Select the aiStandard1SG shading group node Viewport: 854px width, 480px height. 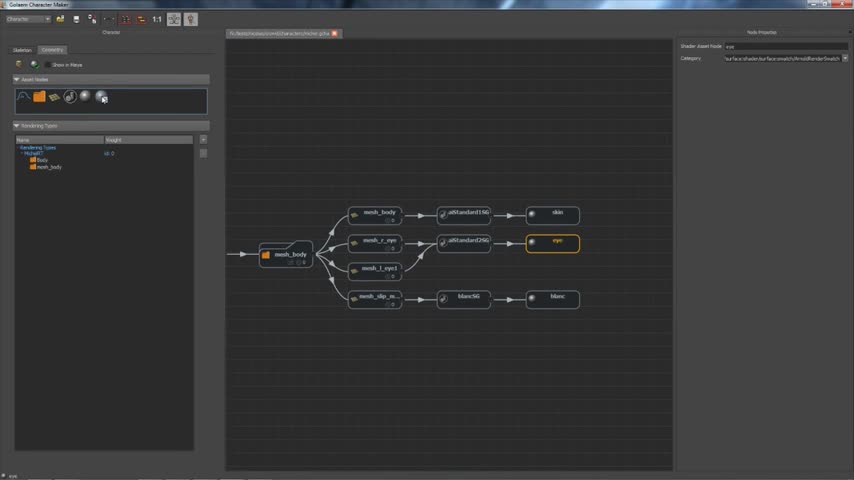[463, 215]
